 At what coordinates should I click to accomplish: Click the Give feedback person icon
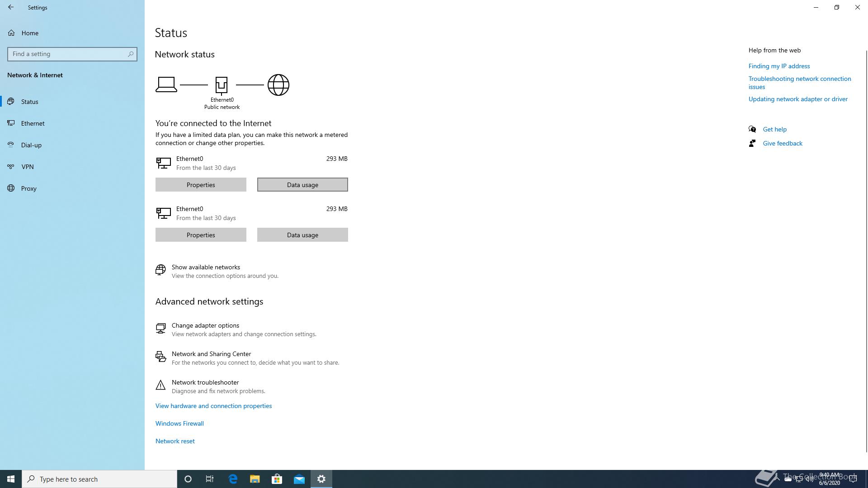(x=752, y=143)
